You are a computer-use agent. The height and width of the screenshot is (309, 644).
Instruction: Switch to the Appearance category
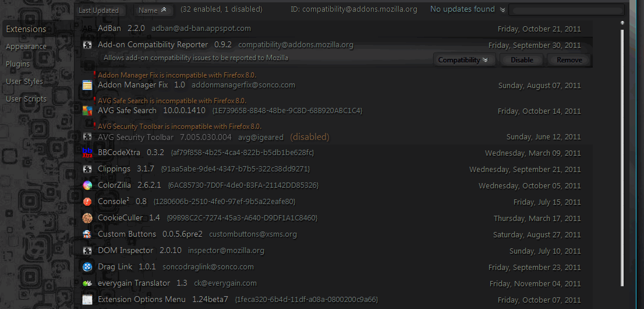click(26, 47)
